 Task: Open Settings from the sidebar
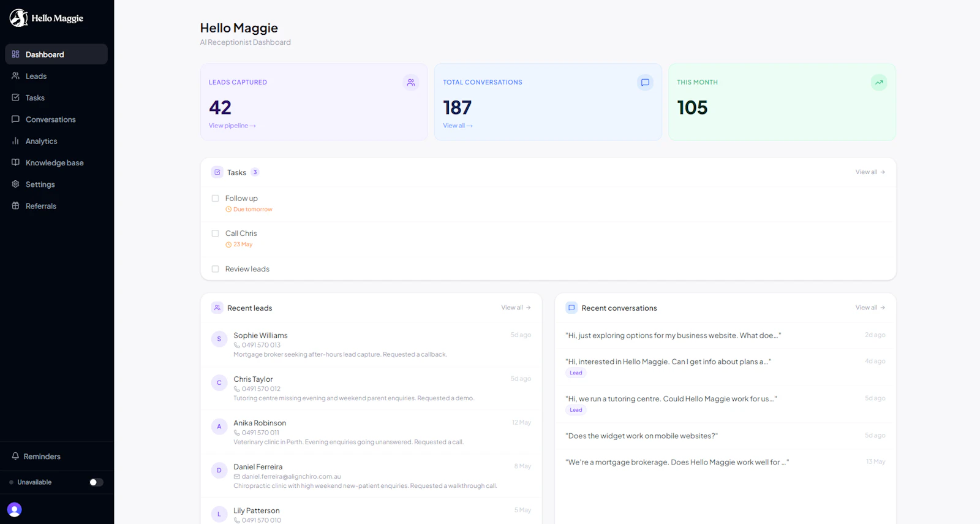(56, 184)
